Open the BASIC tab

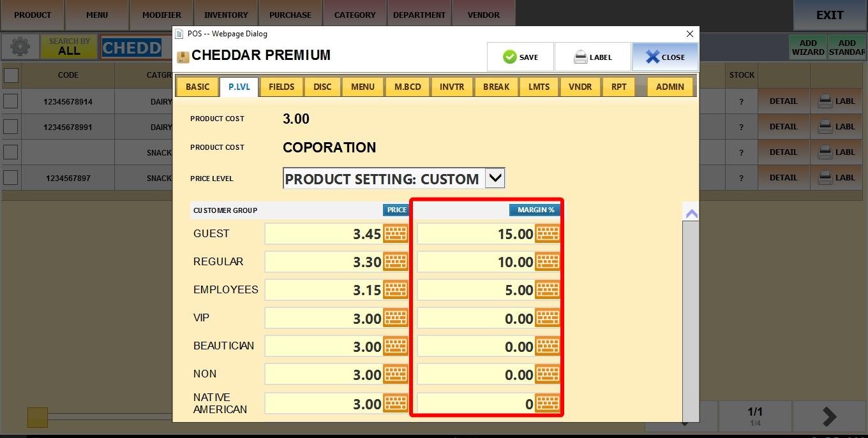point(197,87)
